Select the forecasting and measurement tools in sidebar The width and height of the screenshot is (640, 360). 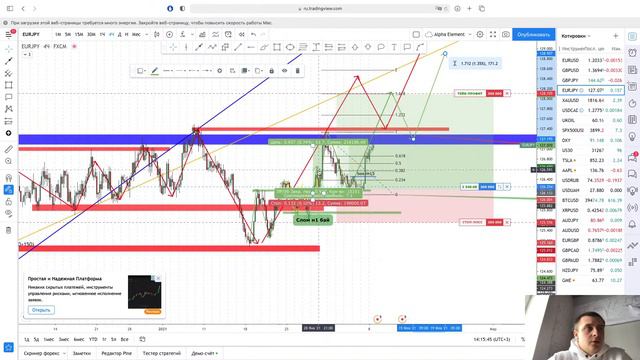click(x=9, y=121)
